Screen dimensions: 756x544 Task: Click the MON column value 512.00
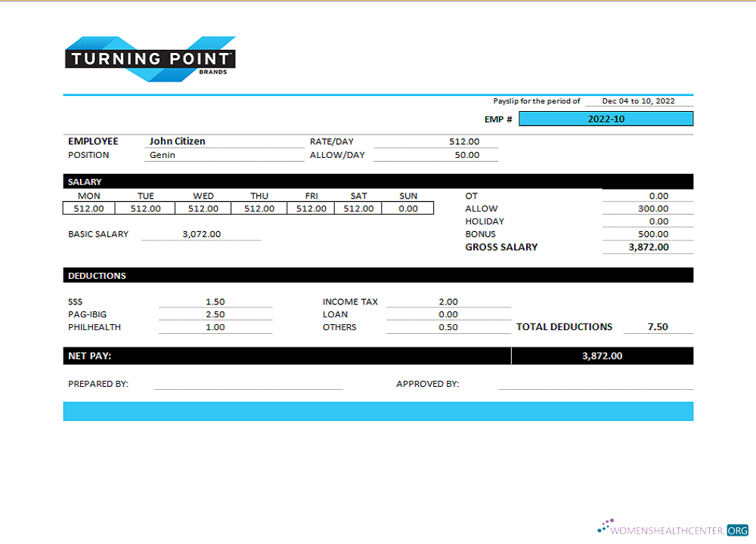click(88, 208)
